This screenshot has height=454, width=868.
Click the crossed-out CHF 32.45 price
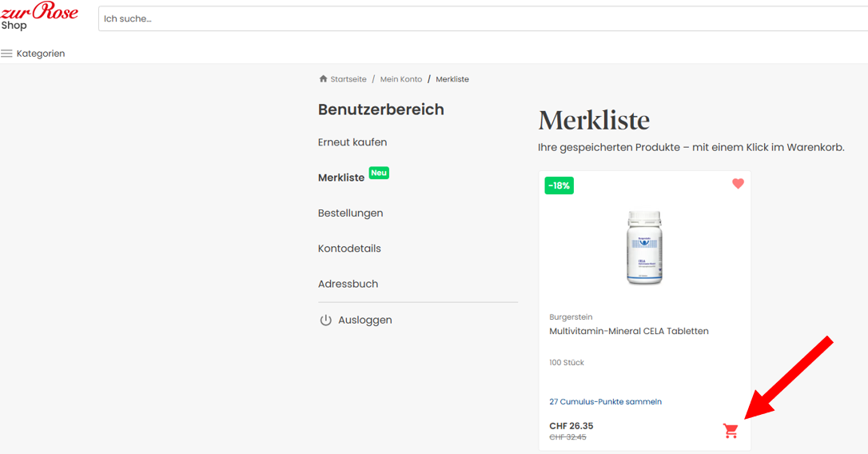click(567, 437)
